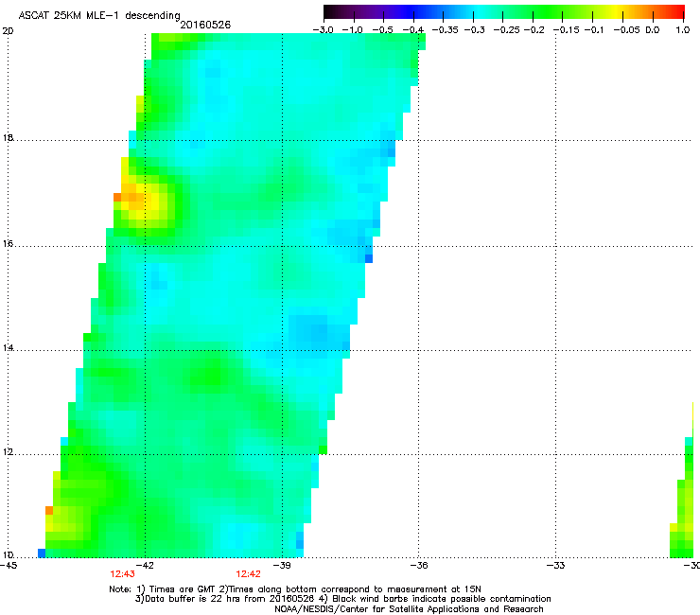Click longitude label -33 on bottom axis
Viewport: 700px width, 615px height.
pyautogui.click(x=556, y=566)
